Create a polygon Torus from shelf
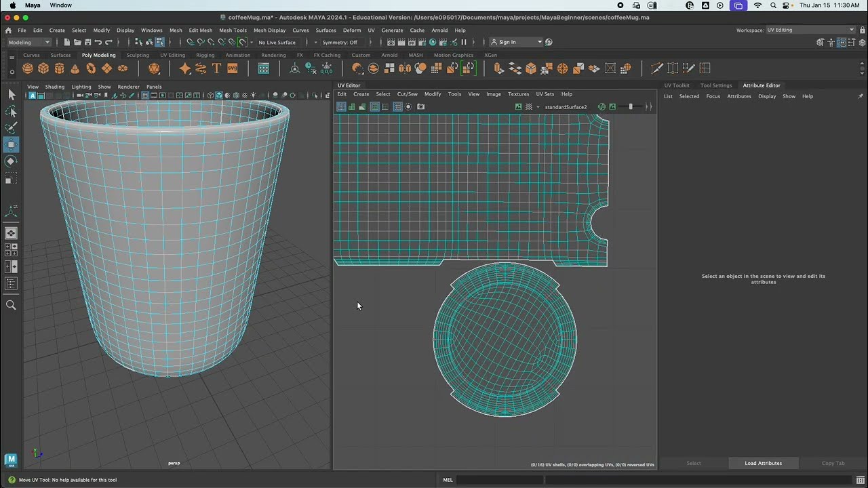This screenshot has width=868, height=488. [x=91, y=68]
